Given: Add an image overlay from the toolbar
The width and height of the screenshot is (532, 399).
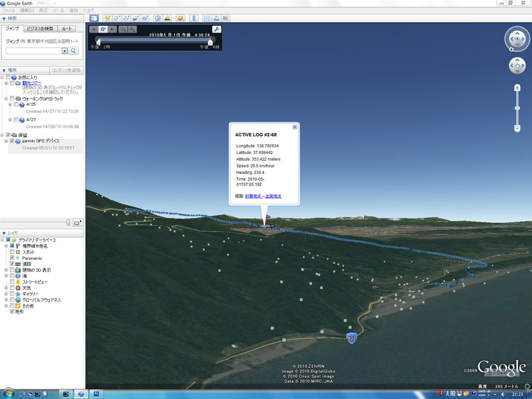Looking at the screenshot, I should (136, 18).
